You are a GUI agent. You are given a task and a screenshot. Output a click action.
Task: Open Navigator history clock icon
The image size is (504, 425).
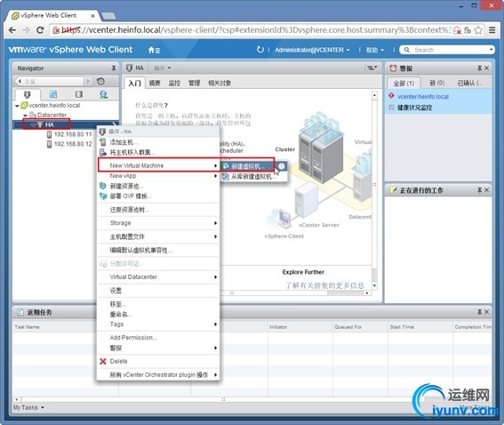pyautogui.click(x=100, y=81)
